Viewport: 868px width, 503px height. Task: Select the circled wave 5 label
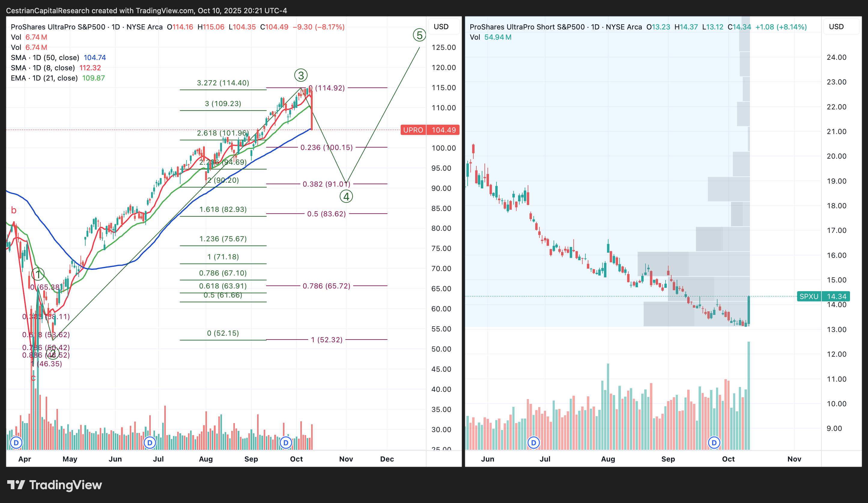(x=419, y=35)
